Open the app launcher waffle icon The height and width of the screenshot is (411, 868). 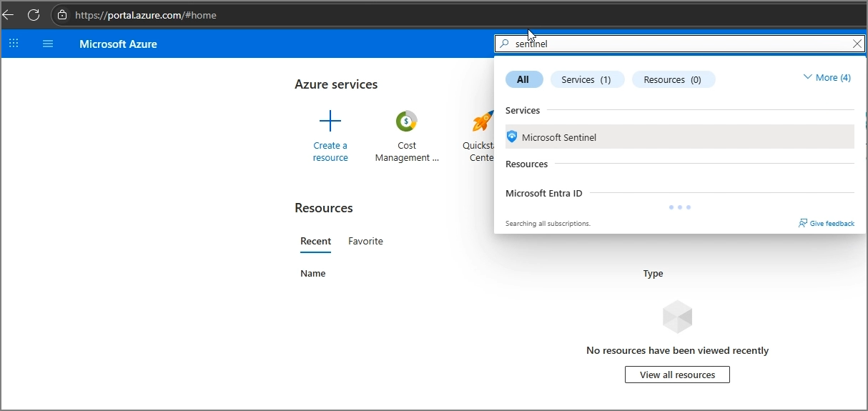pyautogui.click(x=14, y=44)
